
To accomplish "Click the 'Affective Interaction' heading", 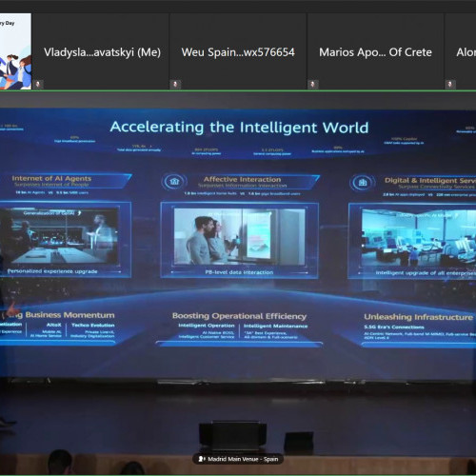I will point(242,179).
